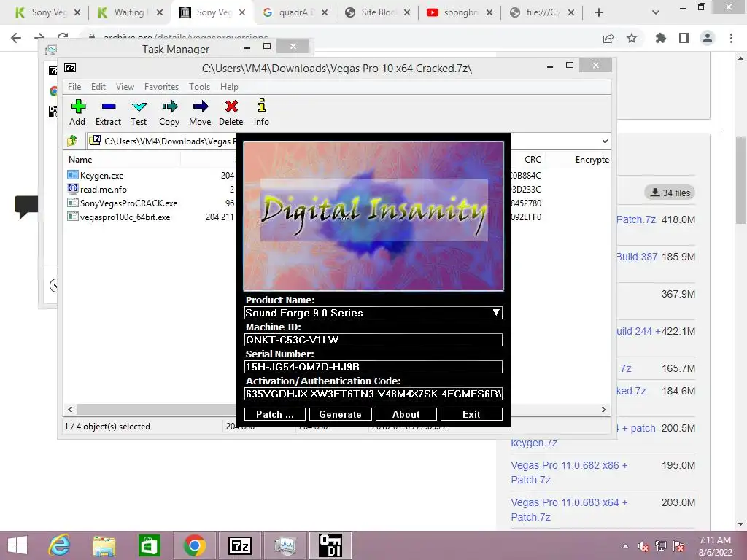Click the Serial Number field
The height and width of the screenshot is (560, 747).
[x=373, y=367]
